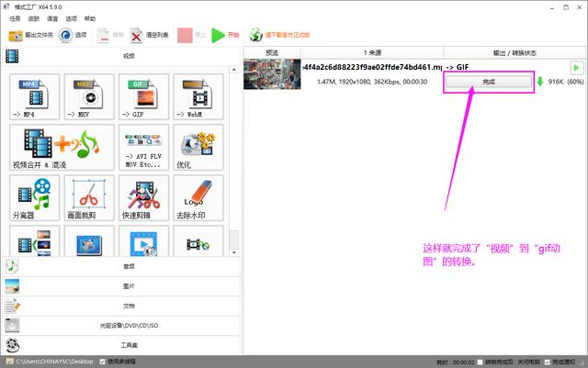Toggle the 转换完成后:关闭电脑 checkbox
The image size is (588, 368).
(x=480, y=362)
